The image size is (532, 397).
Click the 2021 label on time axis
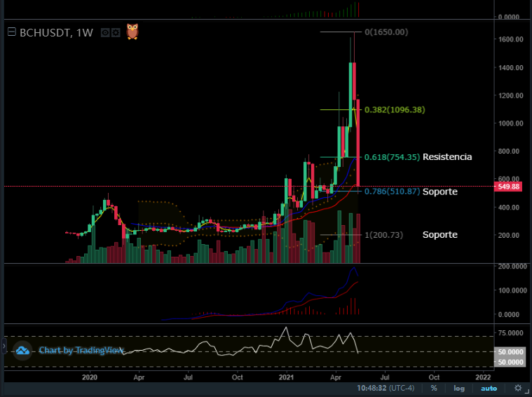pyautogui.click(x=286, y=377)
